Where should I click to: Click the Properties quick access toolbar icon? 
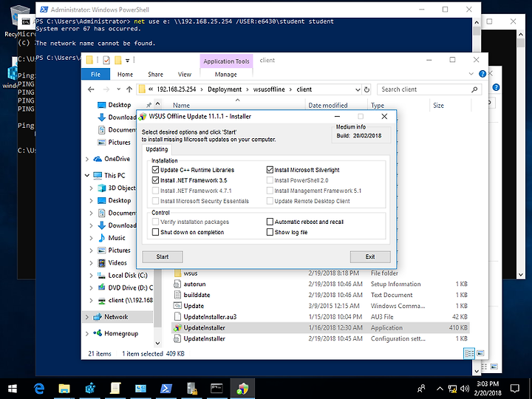pyautogui.click(x=106, y=61)
